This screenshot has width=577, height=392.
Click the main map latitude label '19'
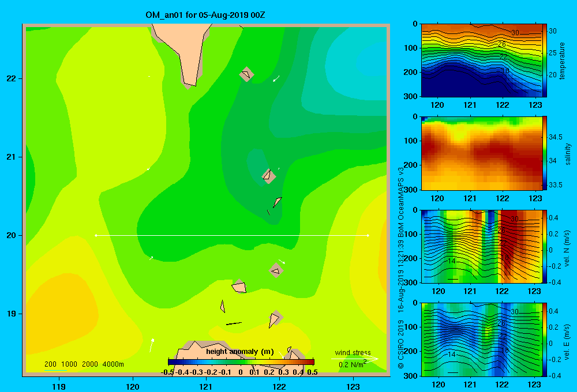click(x=12, y=314)
